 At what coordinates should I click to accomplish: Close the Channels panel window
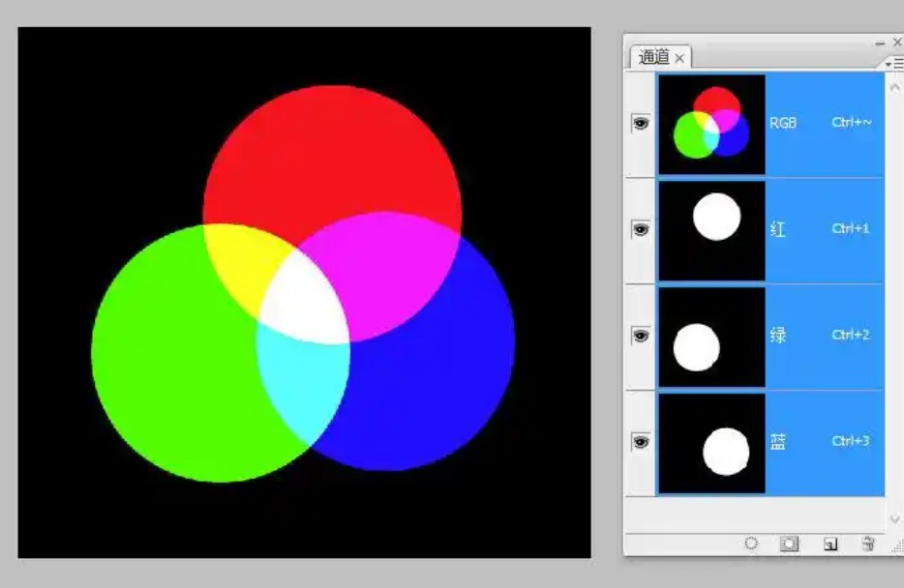897,43
